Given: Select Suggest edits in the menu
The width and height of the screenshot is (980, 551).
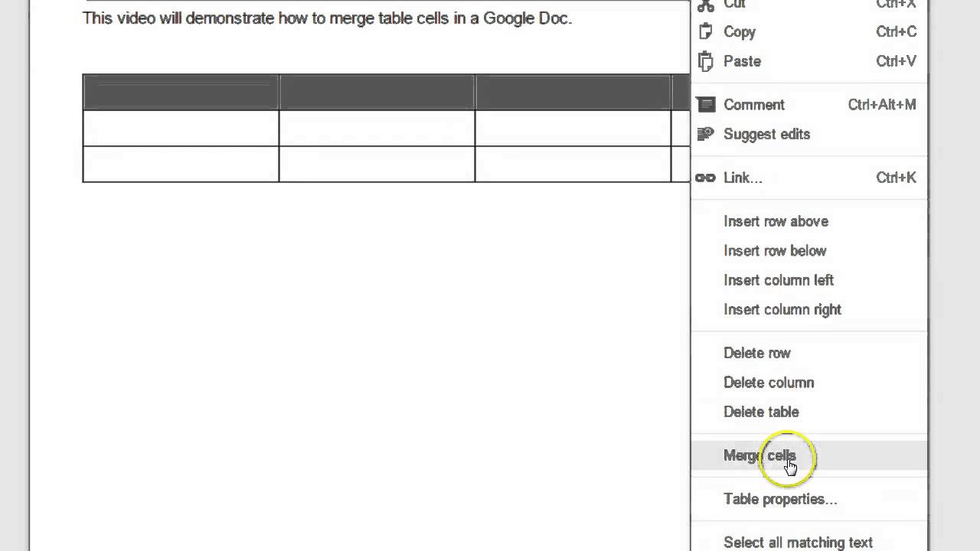Looking at the screenshot, I should tap(809, 134).
